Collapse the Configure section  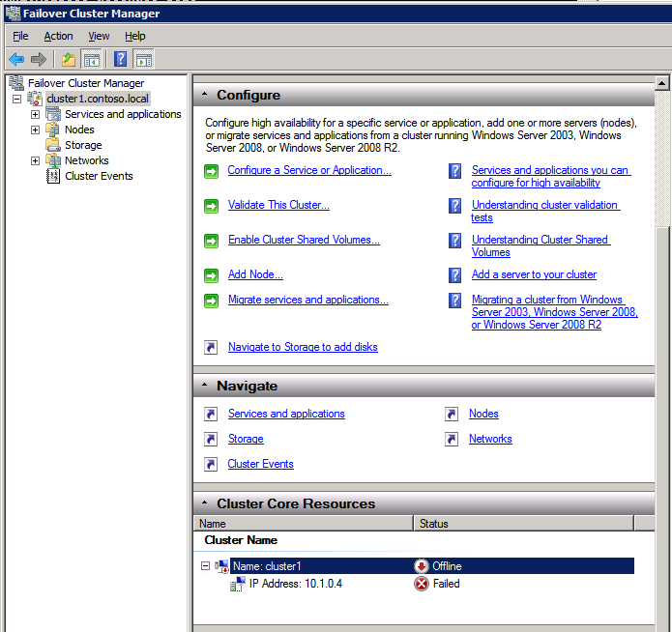pos(204,95)
